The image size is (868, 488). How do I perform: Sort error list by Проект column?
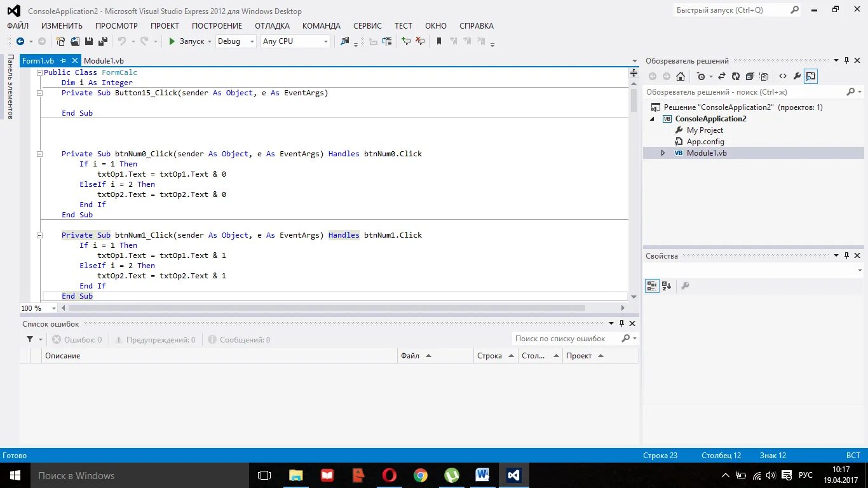pyautogui.click(x=600, y=356)
